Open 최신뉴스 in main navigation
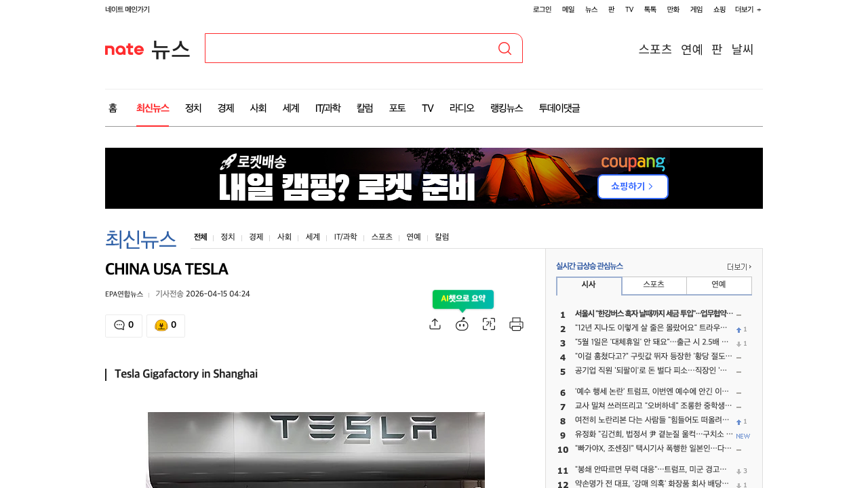Screen dimensions: 868x488 click(x=153, y=108)
